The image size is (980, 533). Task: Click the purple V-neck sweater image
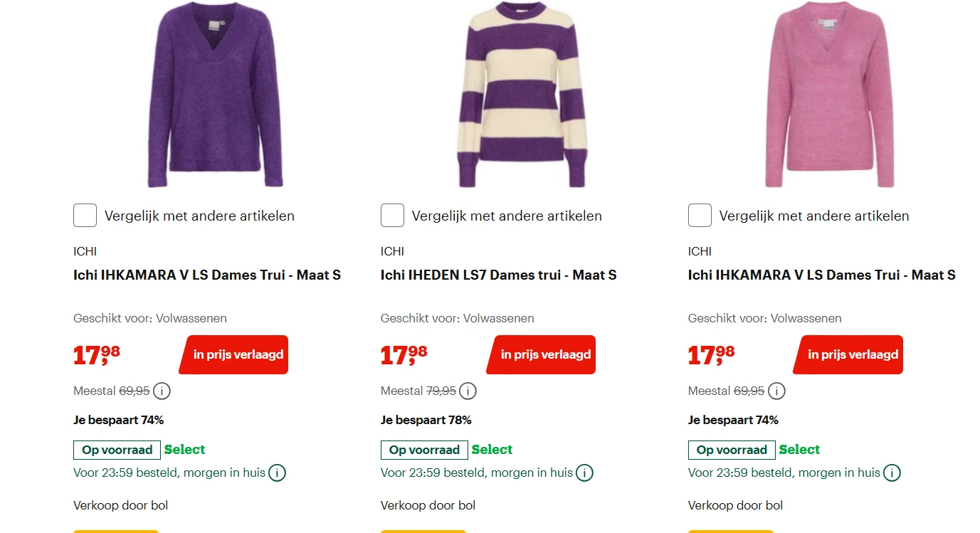216,96
